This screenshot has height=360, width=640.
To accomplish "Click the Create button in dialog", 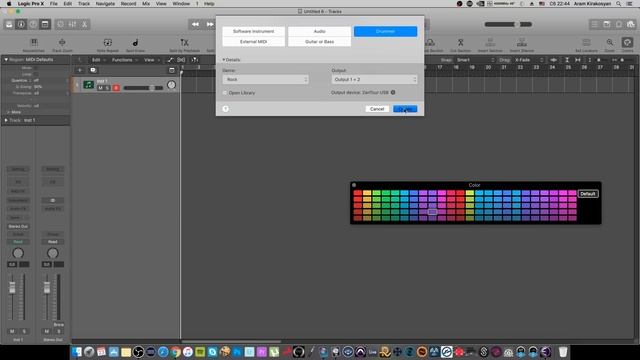I will click(x=405, y=109).
